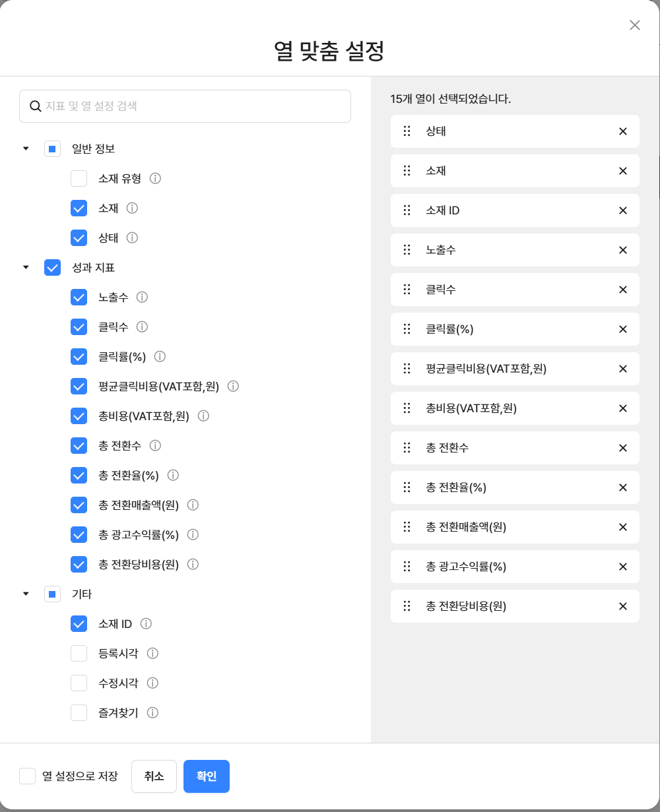The image size is (660, 812).
Task: Uncheck the 클릭수 checkbox
Action: [x=79, y=327]
